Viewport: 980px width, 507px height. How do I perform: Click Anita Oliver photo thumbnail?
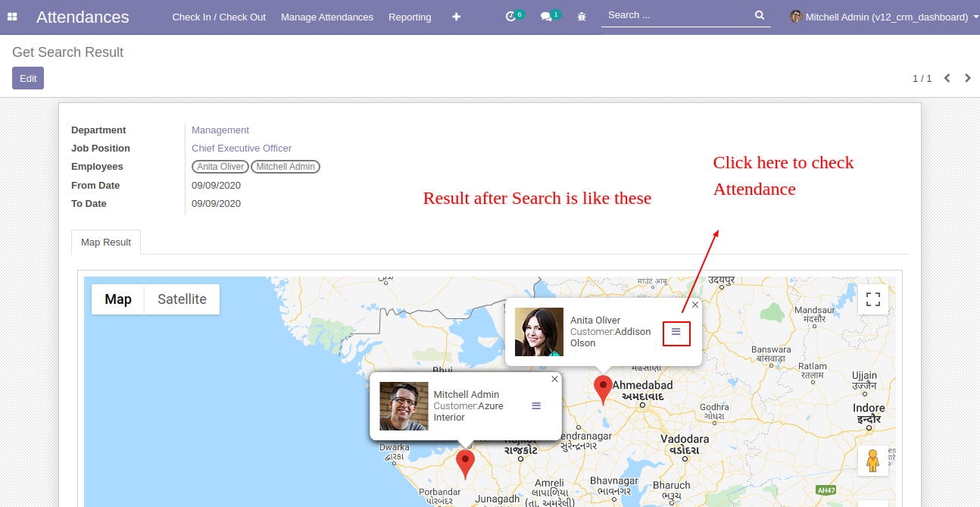[539, 332]
